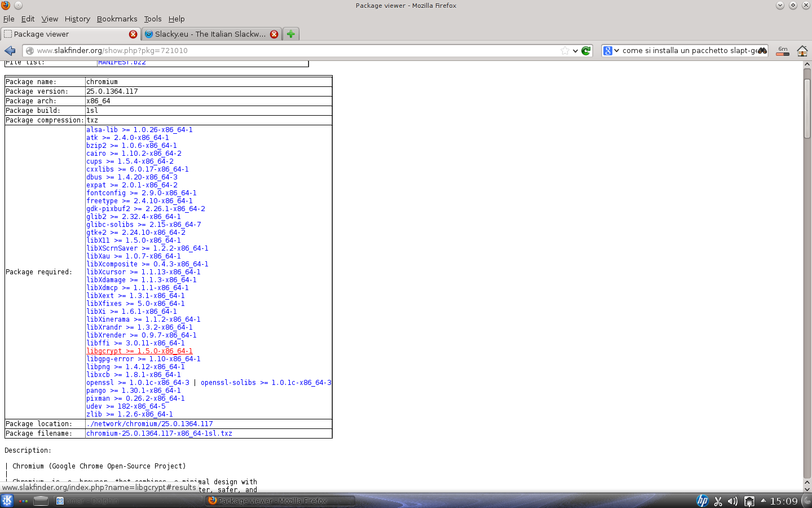Click the scrollbar up arrow
Screen dimensions: 812x508
click(807, 65)
